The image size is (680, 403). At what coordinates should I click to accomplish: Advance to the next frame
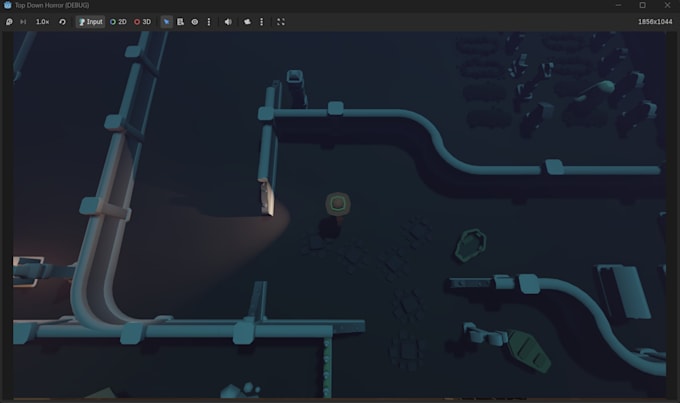[23, 22]
